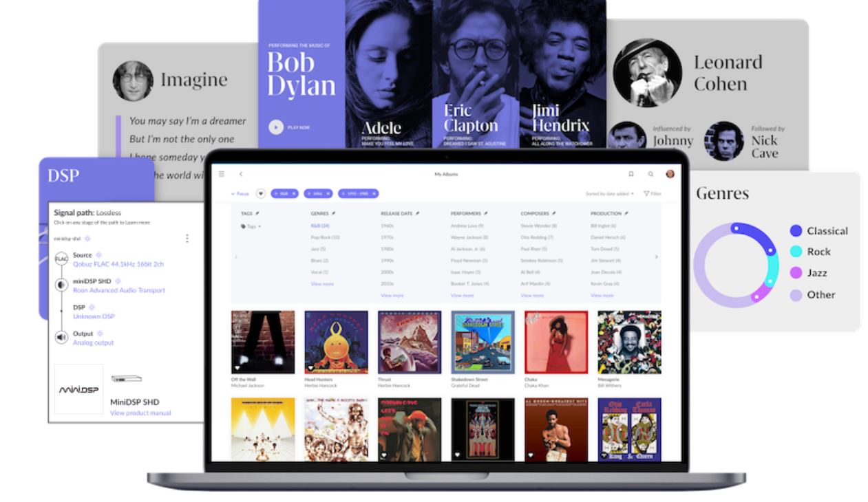Click info sparkle beside Source
This screenshot has width=868, height=502.
pyautogui.click(x=98, y=255)
